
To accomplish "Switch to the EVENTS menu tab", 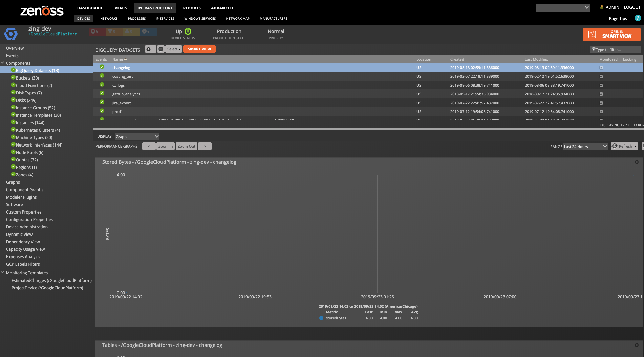I will [120, 8].
